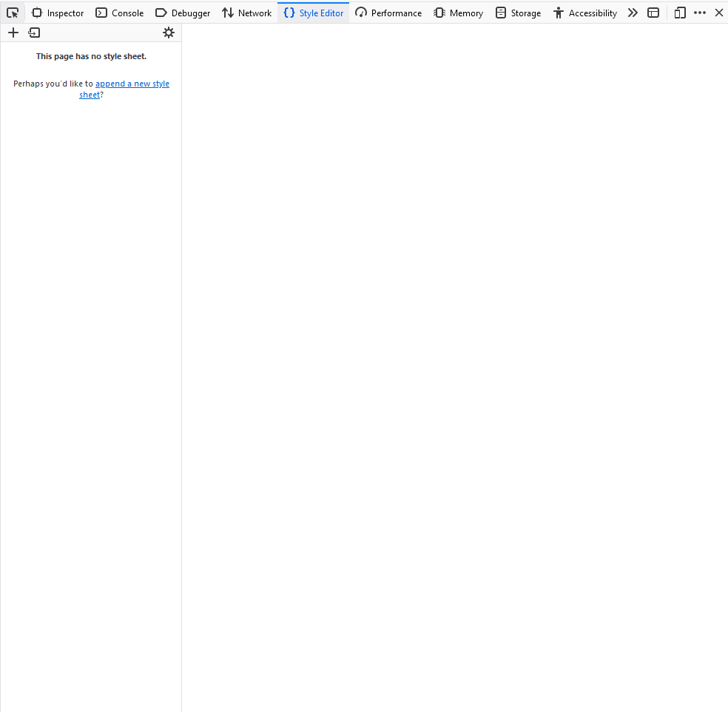
Task: Click the 'This page has no style sheet.' text
Action: point(92,56)
